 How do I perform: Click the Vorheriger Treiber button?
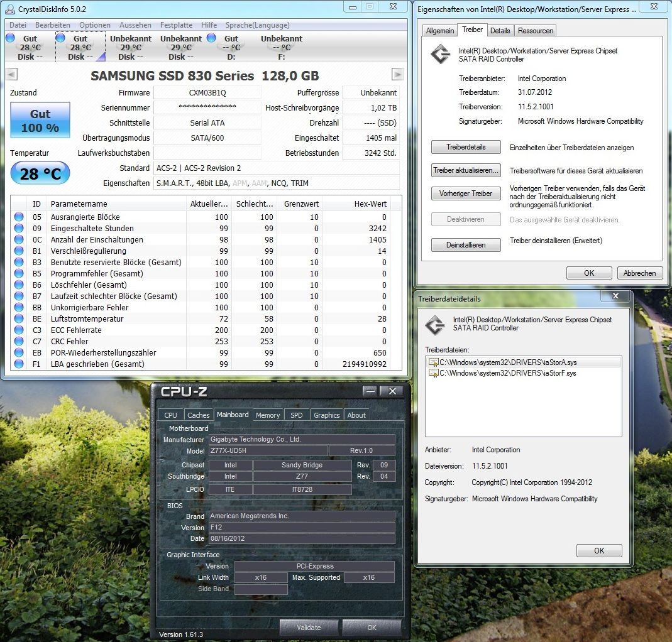466,193
